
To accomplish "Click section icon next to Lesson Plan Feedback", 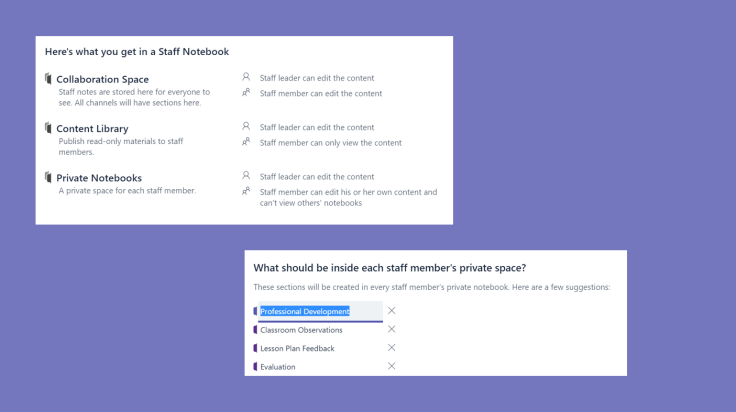I will (x=256, y=348).
